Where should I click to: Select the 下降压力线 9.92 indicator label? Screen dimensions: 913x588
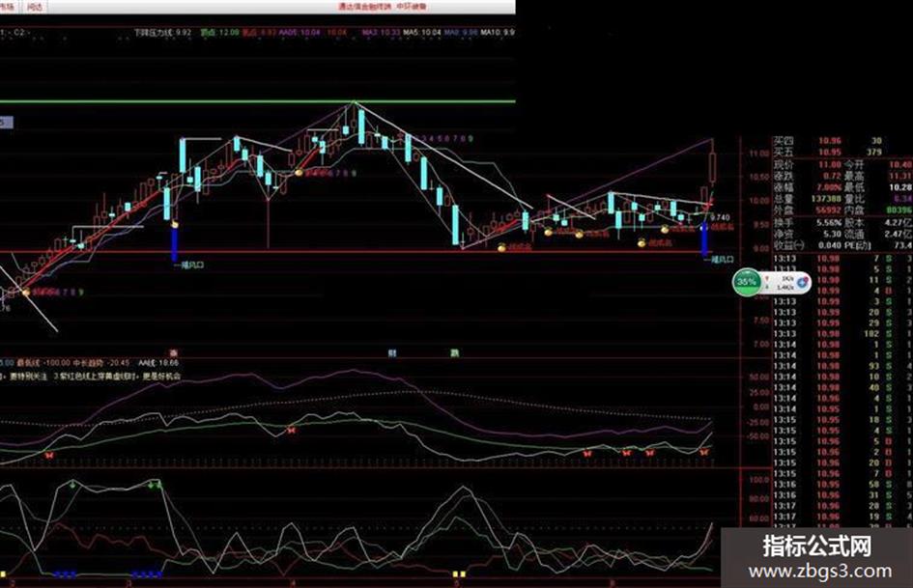pyautogui.click(x=162, y=33)
